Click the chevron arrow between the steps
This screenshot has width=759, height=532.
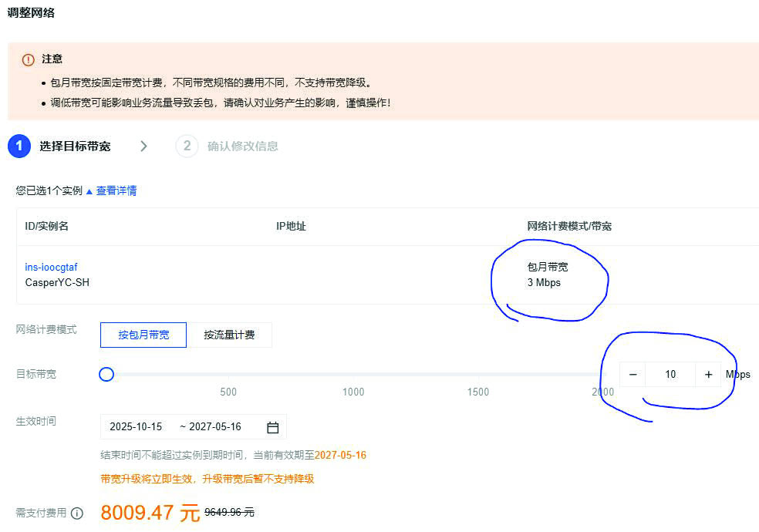[143, 146]
